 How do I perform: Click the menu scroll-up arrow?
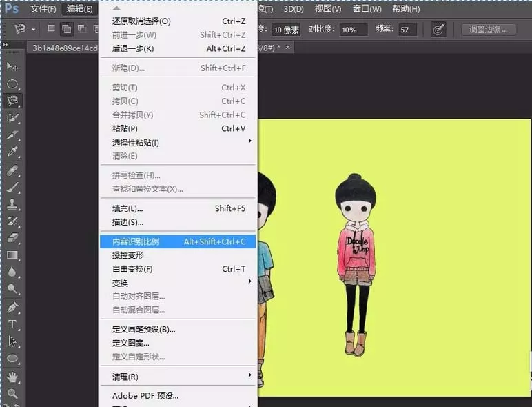pos(116,8)
